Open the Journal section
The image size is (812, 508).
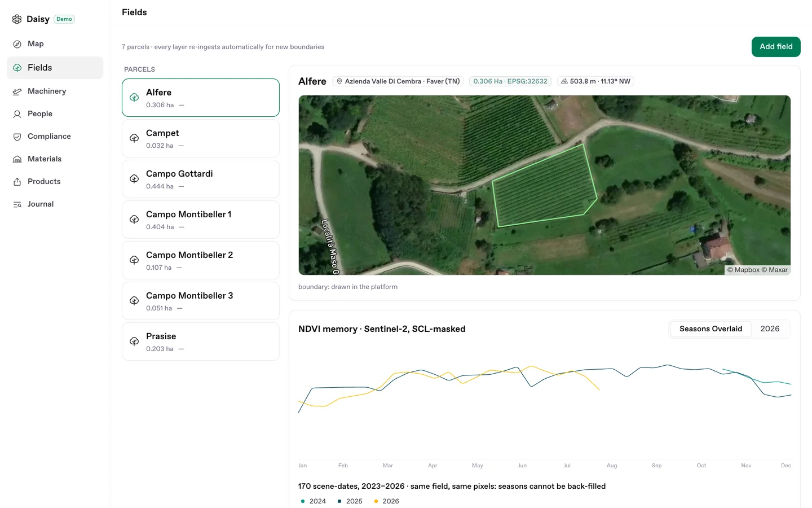[55, 204]
